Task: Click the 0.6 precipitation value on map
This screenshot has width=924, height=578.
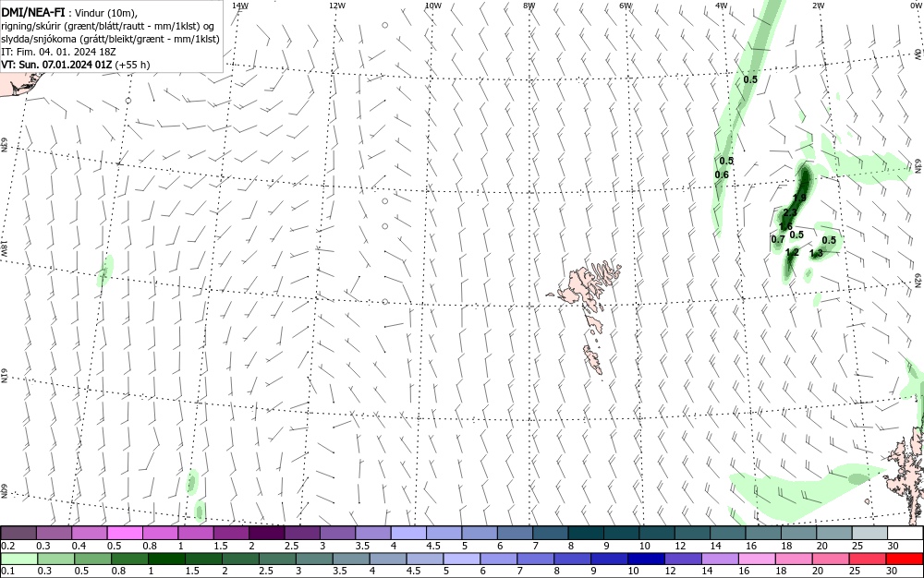Action: click(722, 175)
